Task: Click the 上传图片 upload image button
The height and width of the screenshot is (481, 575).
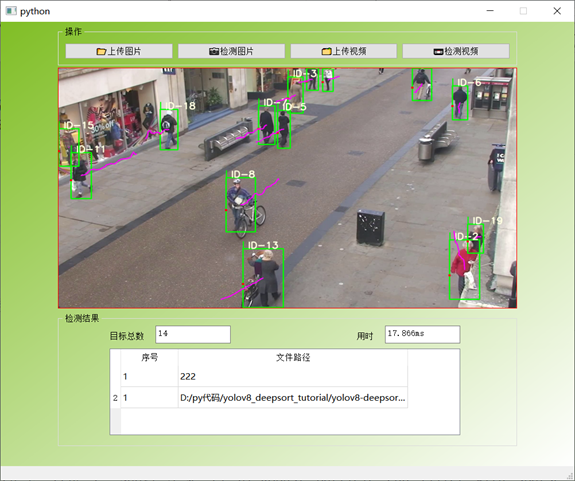Action: point(119,51)
